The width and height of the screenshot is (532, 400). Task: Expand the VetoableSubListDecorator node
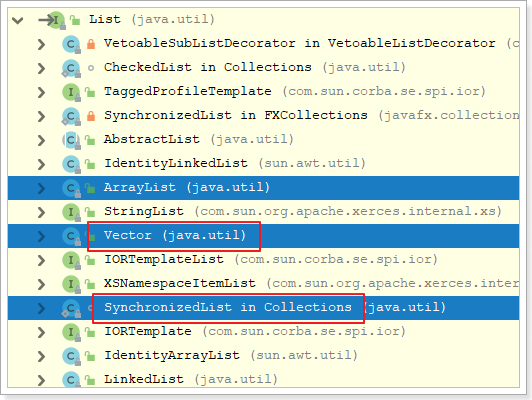41,44
